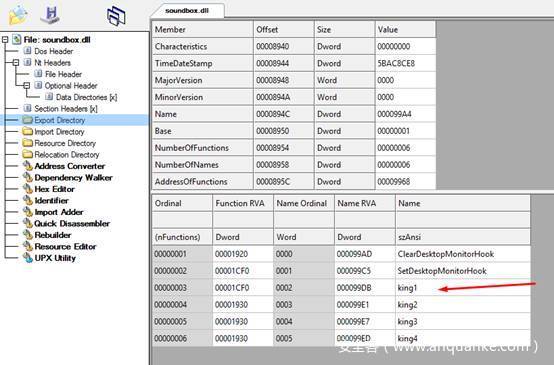This screenshot has height=365, width=554.
Task: Open the Address Converter tool
Action: coord(70,166)
